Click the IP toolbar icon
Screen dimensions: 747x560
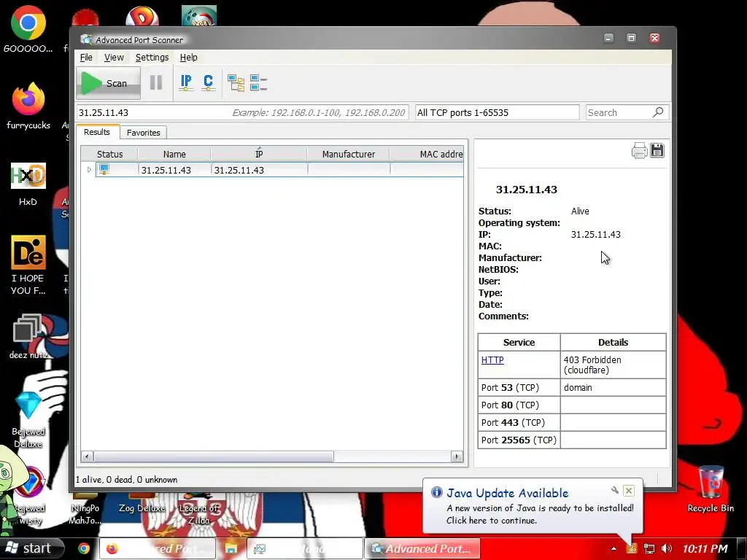click(x=186, y=83)
